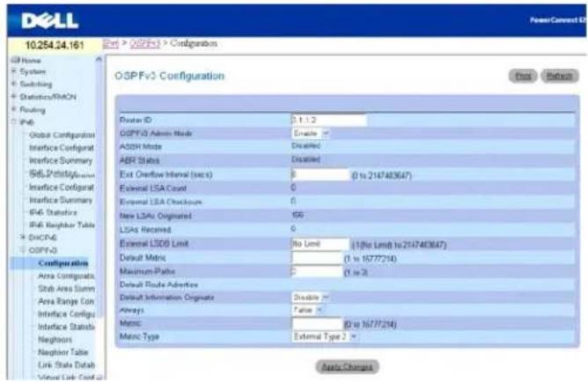The image size is (588, 382).
Task: Open Link State Database in the sidebar
Action: (x=66, y=365)
